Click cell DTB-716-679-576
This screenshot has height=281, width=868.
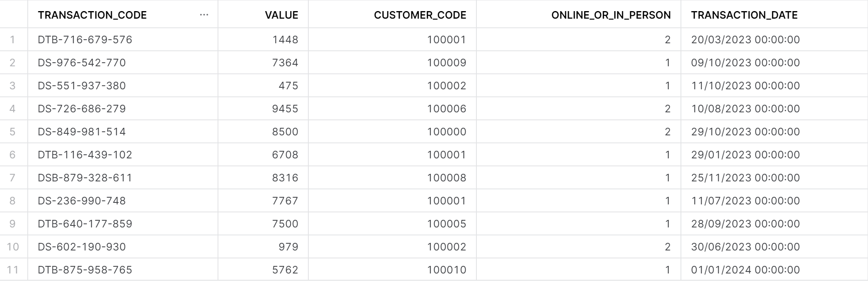click(x=85, y=40)
